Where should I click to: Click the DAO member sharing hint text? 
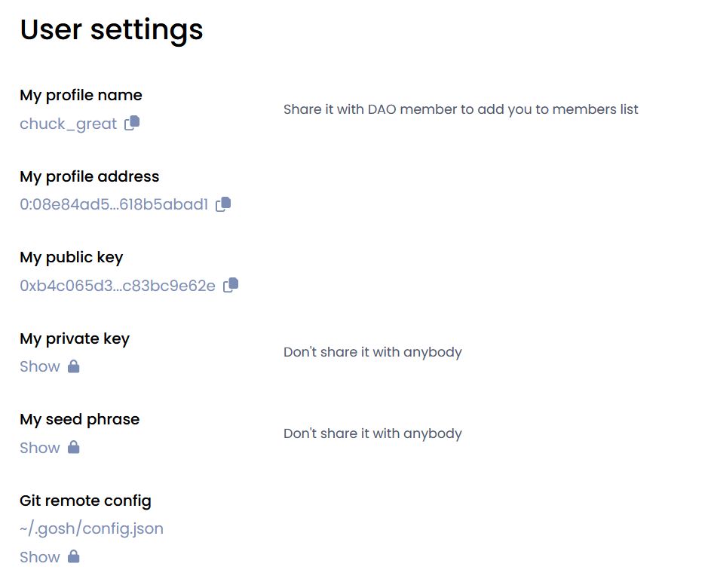[461, 109]
